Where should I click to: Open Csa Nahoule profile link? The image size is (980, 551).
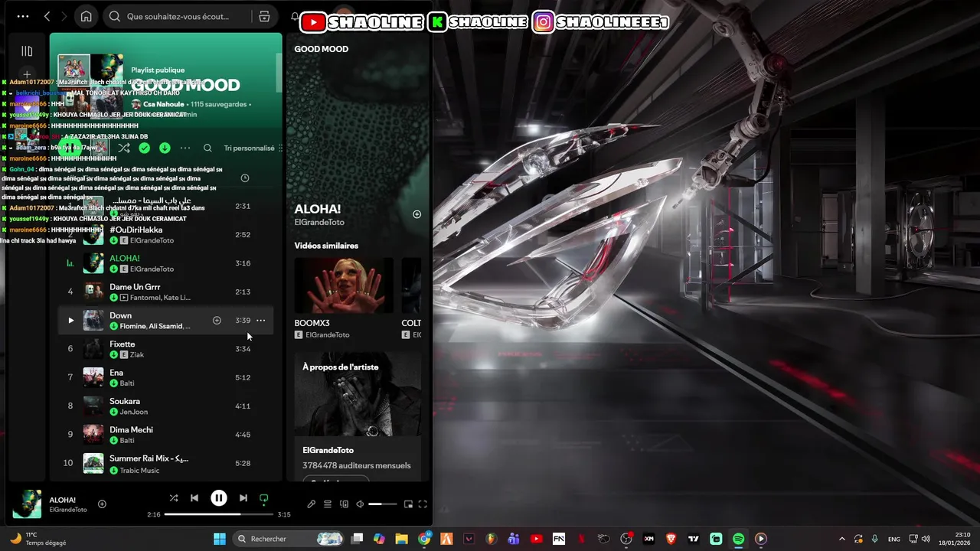coord(164,104)
